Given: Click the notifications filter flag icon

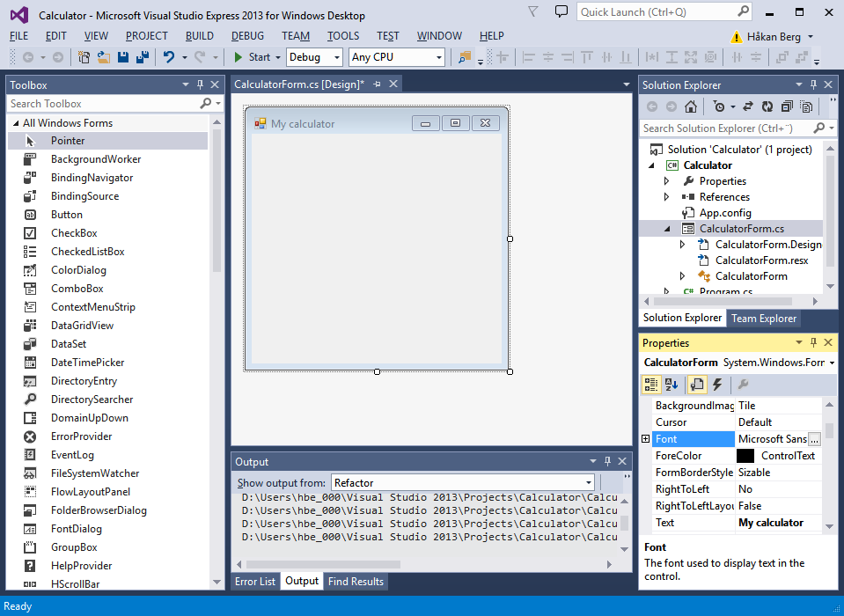Looking at the screenshot, I should click(532, 11).
